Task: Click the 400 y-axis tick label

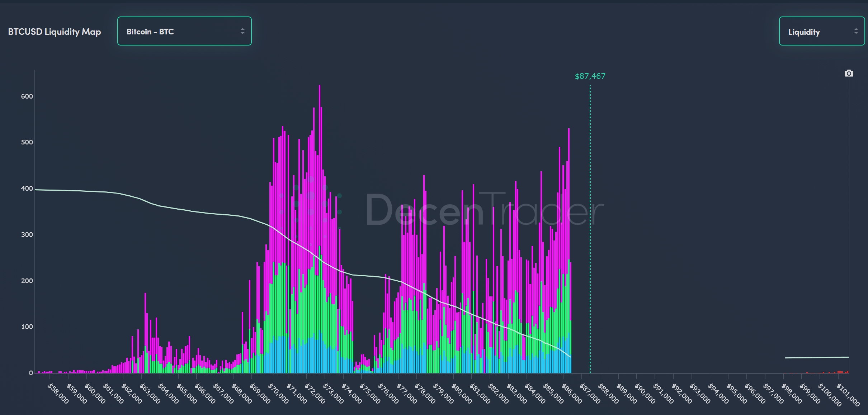Action: click(27, 189)
